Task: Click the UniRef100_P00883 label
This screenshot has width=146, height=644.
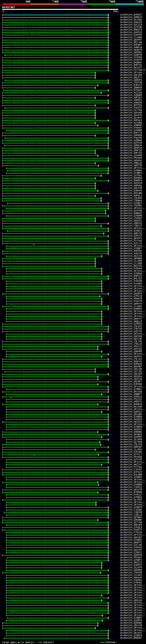Action: coord(131,284)
